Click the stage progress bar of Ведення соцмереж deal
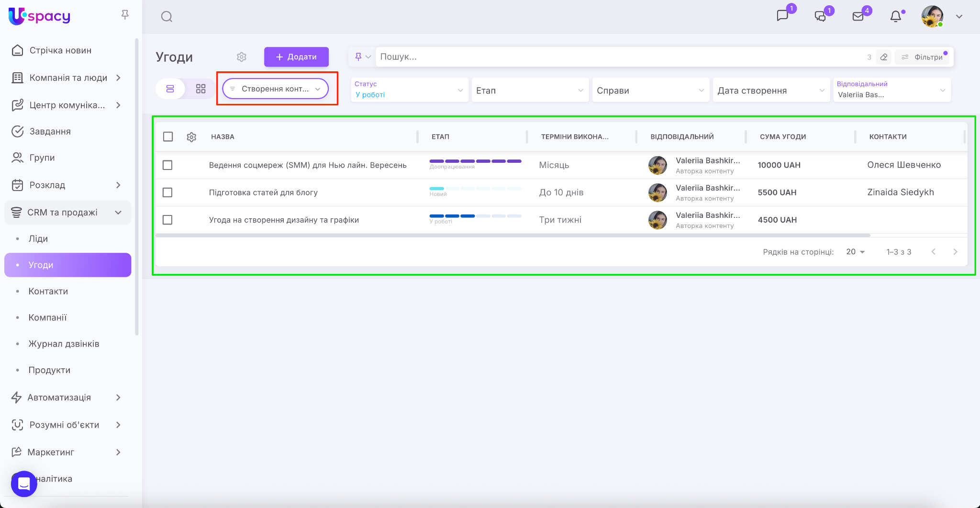This screenshot has width=980, height=508. tap(475, 161)
